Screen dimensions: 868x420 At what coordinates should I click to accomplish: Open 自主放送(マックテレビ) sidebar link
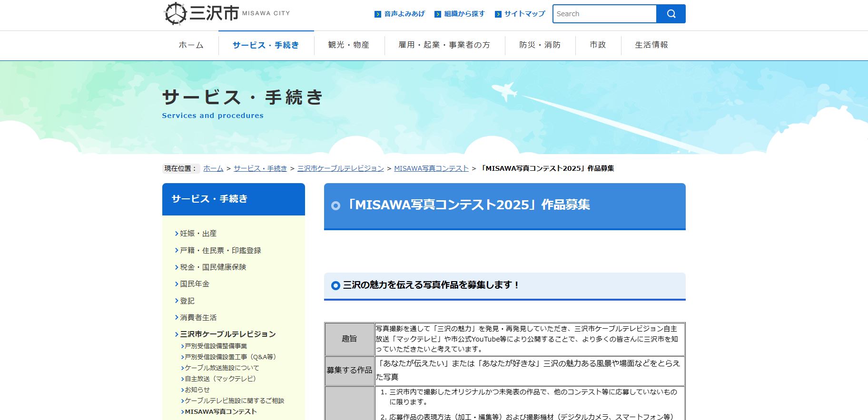click(220, 379)
